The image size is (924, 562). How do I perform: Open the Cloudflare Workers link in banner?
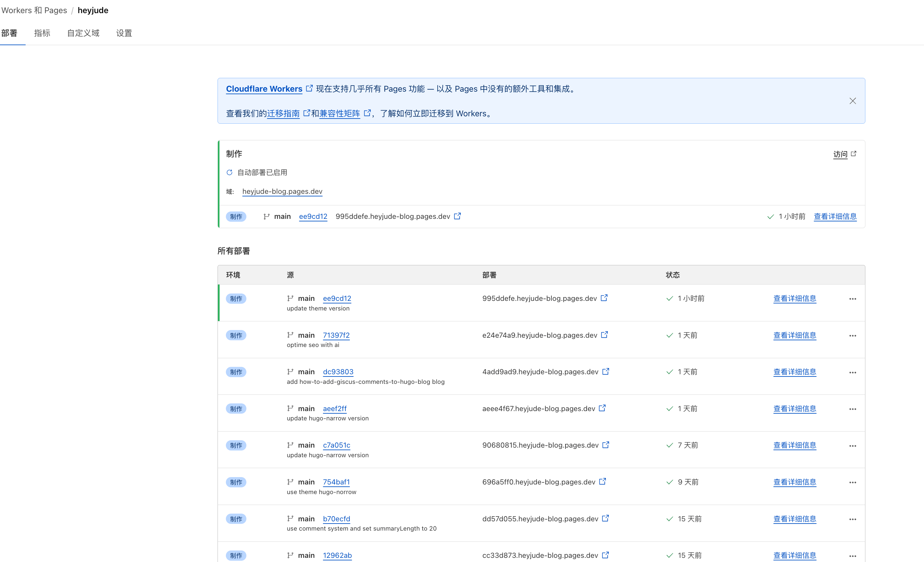click(x=264, y=89)
